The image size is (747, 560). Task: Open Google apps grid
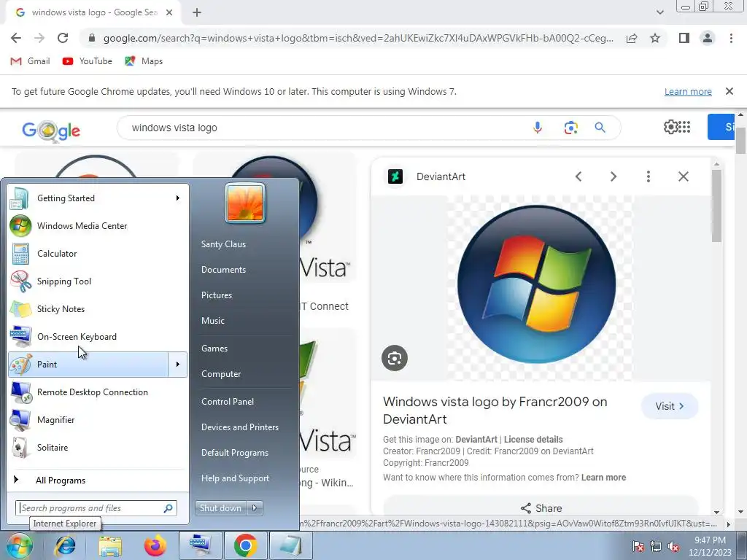coord(684,127)
